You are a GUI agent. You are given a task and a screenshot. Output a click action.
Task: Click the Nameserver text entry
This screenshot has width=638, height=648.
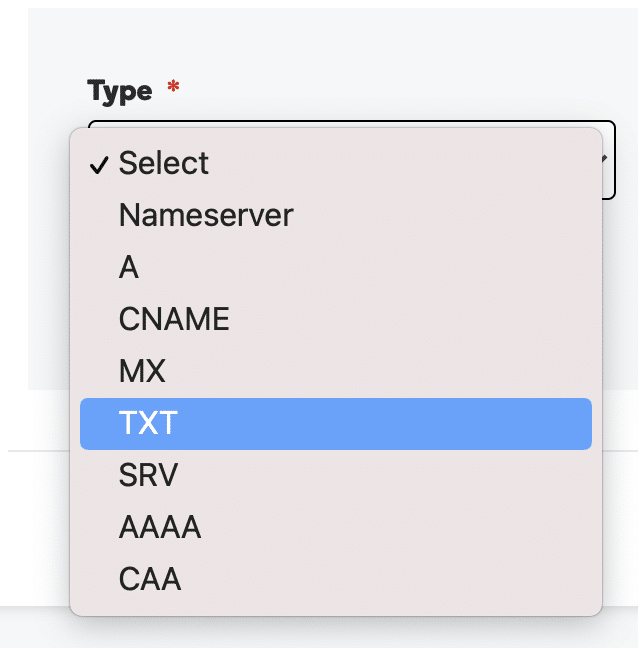coord(206,215)
